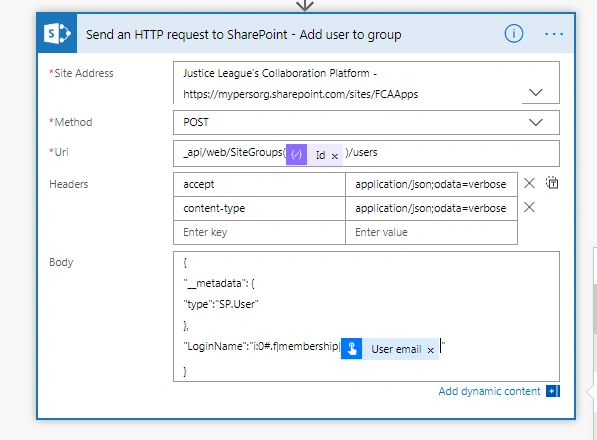Click the content-type header key field
The width and height of the screenshot is (597, 440).
point(259,209)
